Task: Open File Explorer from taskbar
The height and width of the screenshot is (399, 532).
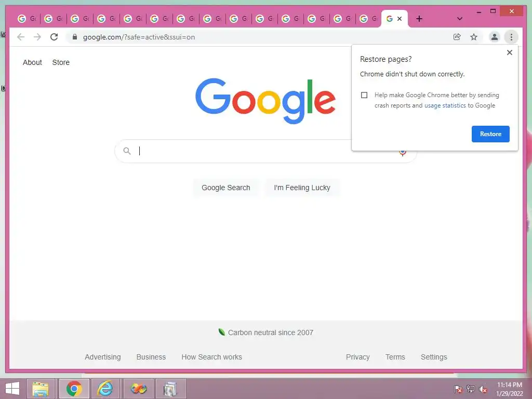Action: pos(41,389)
